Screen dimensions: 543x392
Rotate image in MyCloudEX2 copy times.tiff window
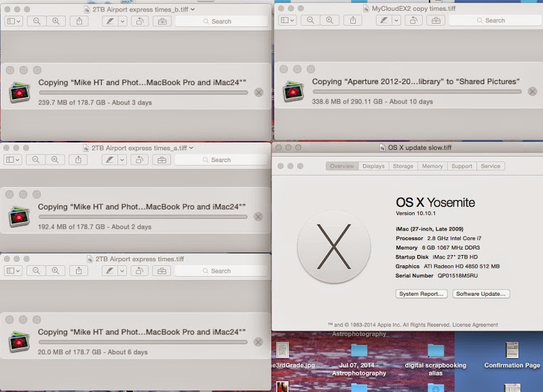click(x=413, y=20)
